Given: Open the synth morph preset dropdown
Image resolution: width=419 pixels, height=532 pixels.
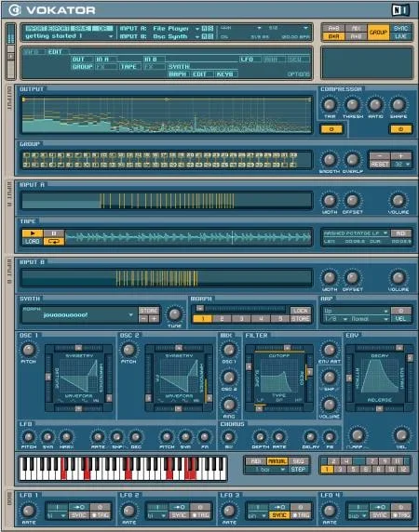Looking at the screenshot, I should coord(78,315).
